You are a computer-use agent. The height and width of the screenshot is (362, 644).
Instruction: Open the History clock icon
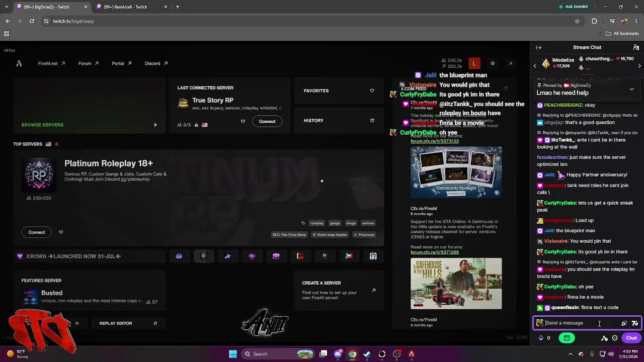coord(372,121)
